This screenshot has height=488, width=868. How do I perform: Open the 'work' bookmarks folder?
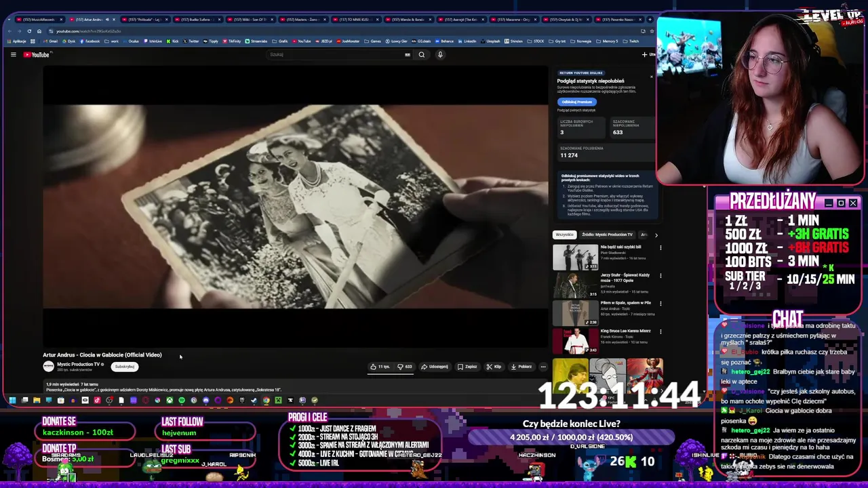[112, 41]
